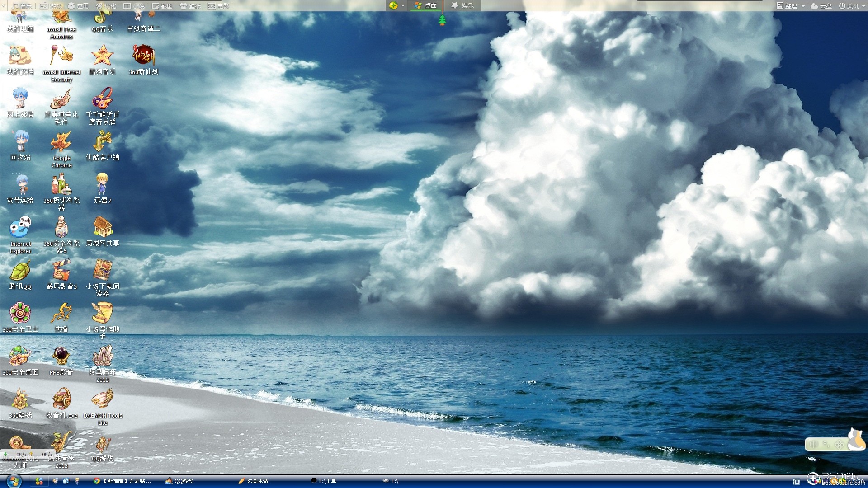Click the Windows Start orb
The width and height of the screenshot is (868, 488).
tap(14, 481)
